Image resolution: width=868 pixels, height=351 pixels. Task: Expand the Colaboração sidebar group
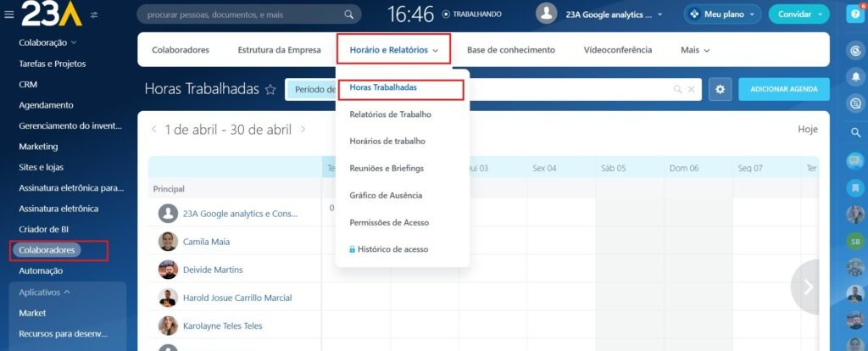pos(47,42)
